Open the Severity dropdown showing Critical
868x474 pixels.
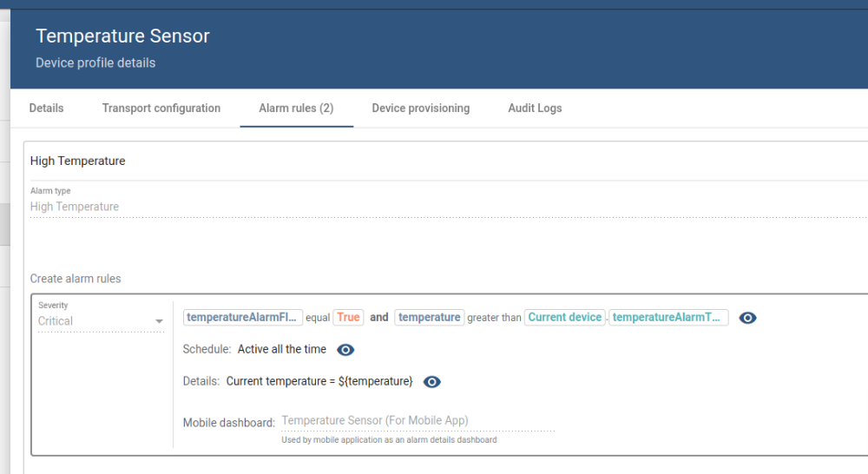pos(101,321)
